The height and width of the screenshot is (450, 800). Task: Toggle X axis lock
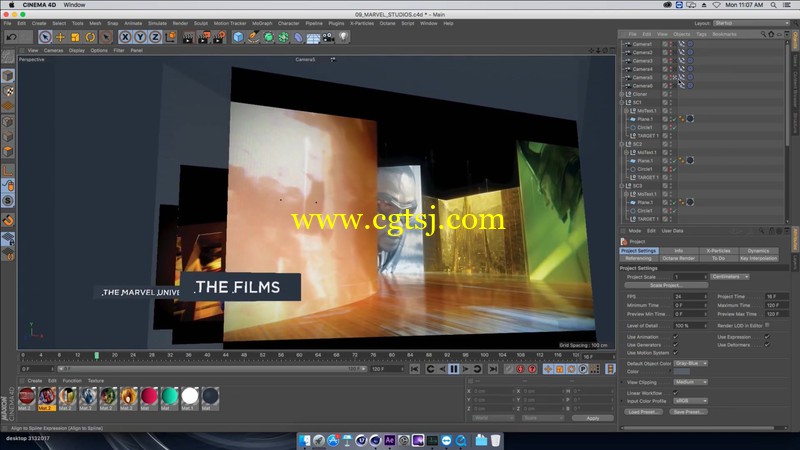click(x=125, y=37)
